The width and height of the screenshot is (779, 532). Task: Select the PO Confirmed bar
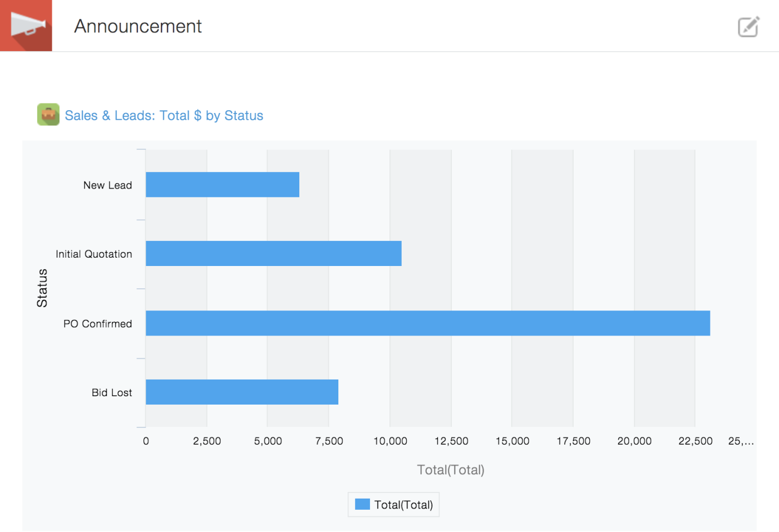pyautogui.click(x=428, y=323)
